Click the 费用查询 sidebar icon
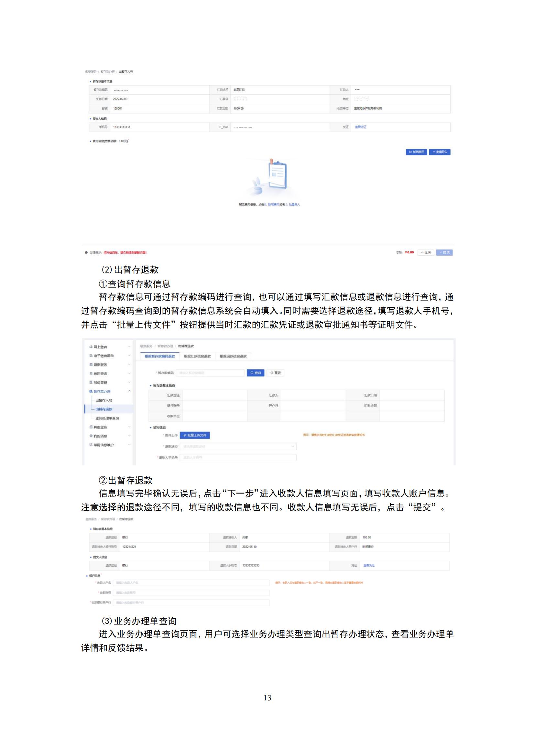The width and height of the screenshot is (535, 756). 91,373
